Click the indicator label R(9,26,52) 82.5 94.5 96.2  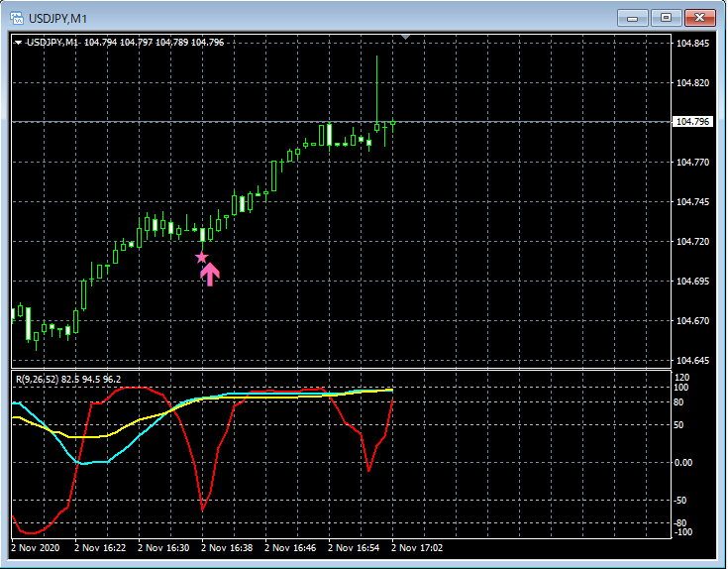[x=68, y=379]
